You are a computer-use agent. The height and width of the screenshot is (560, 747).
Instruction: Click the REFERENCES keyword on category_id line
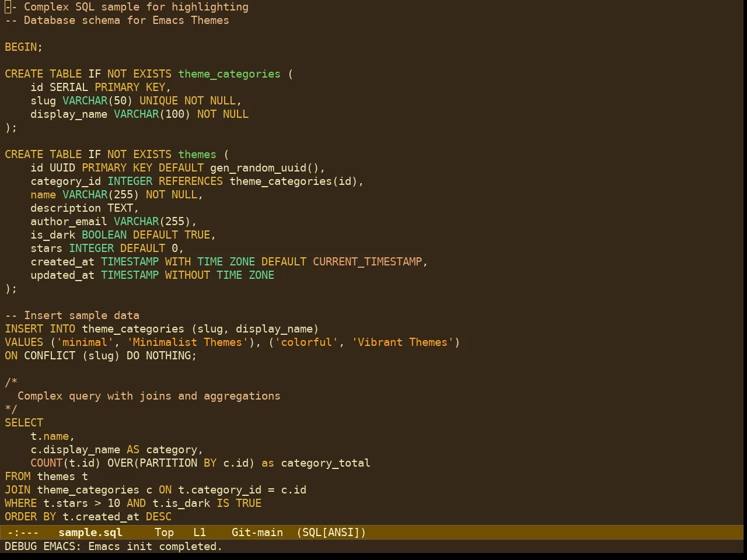coord(191,181)
